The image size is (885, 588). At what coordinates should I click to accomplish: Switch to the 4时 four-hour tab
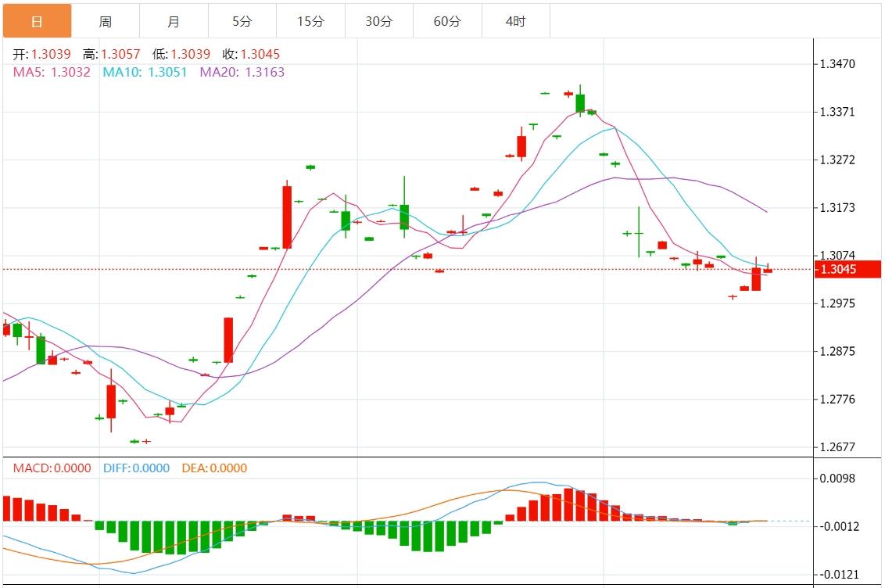coord(515,21)
